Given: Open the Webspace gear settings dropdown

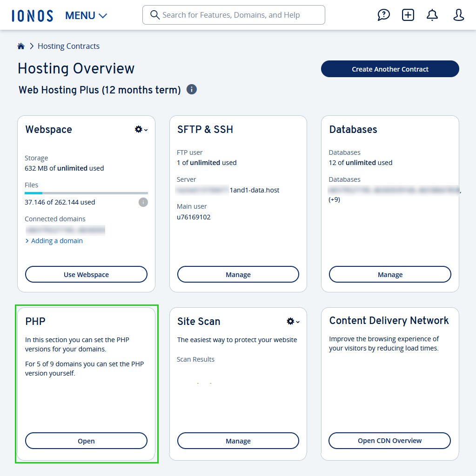Looking at the screenshot, I should [140, 130].
